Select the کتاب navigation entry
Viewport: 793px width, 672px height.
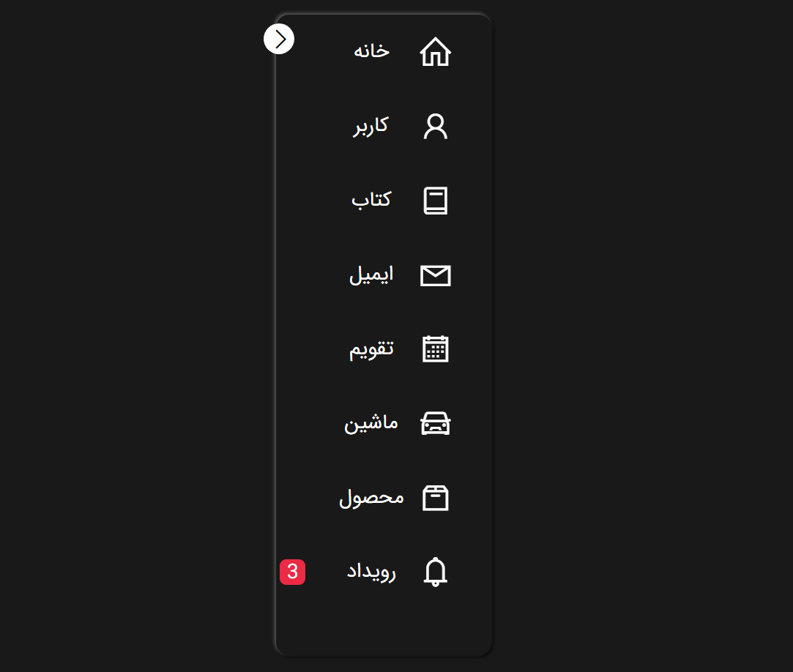[x=392, y=201]
